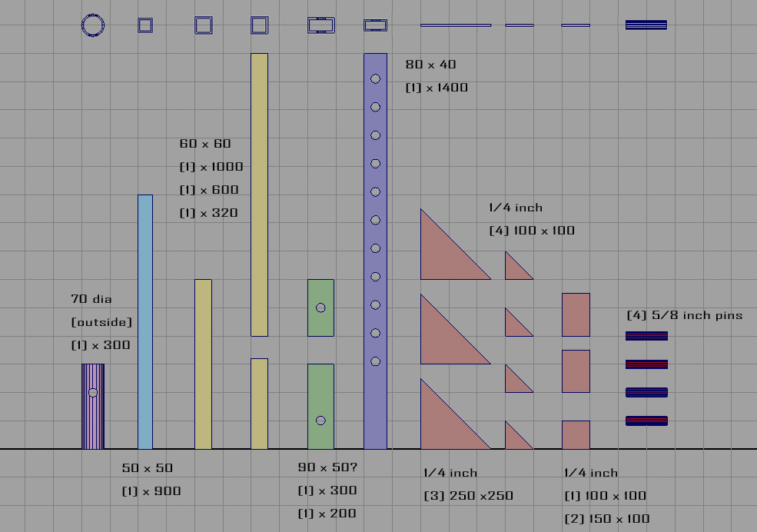Click the hole in the striped cylinder
The width and height of the screenshot is (757, 532).
[x=93, y=393]
